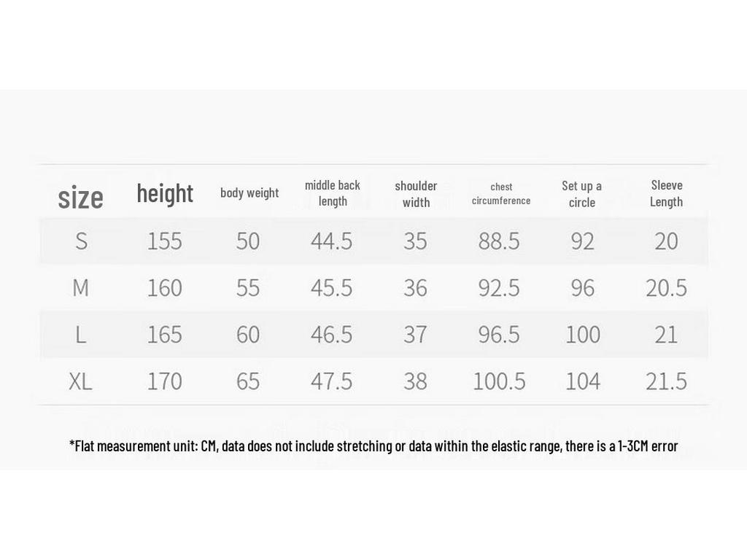This screenshot has width=747, height=560.
Task: Select the "middle back length" header
Action: click(x=333, y=193)
